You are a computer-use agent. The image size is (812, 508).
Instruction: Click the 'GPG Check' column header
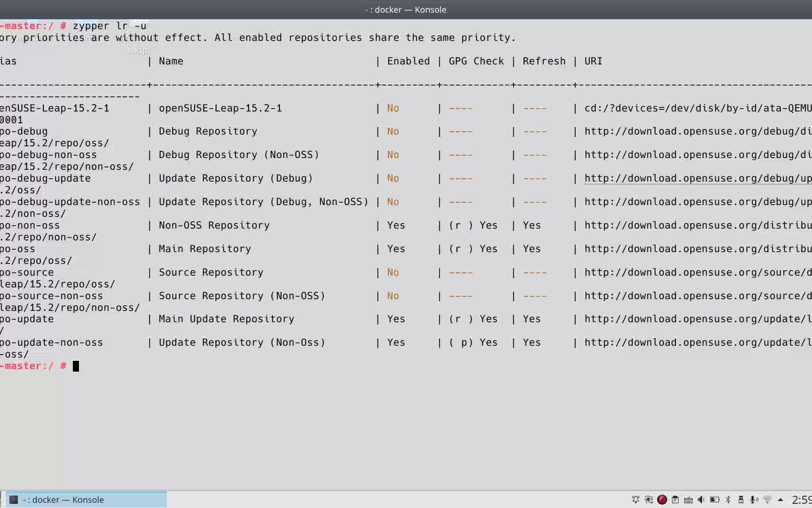pos(476,61)
